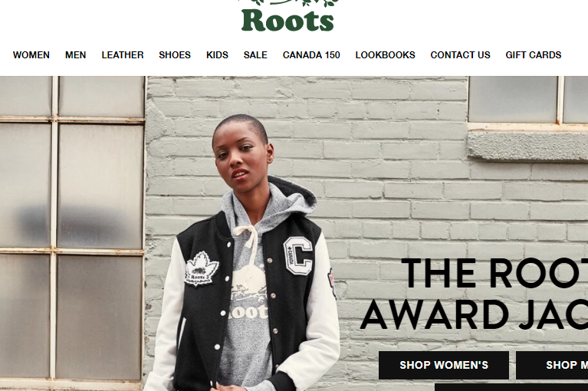Open the CANADA 150 collection
The height and width of the screenshot is (391, 588).
[x=311, y=55]
